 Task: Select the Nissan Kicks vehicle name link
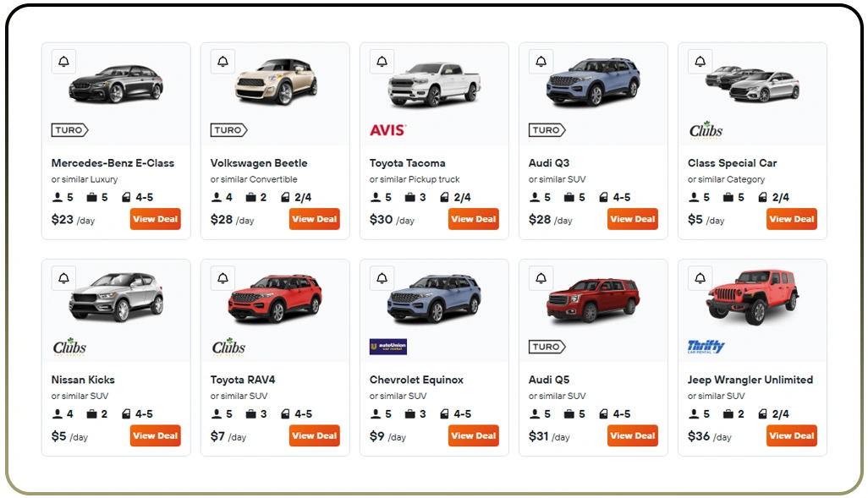[x=82, y=380]
